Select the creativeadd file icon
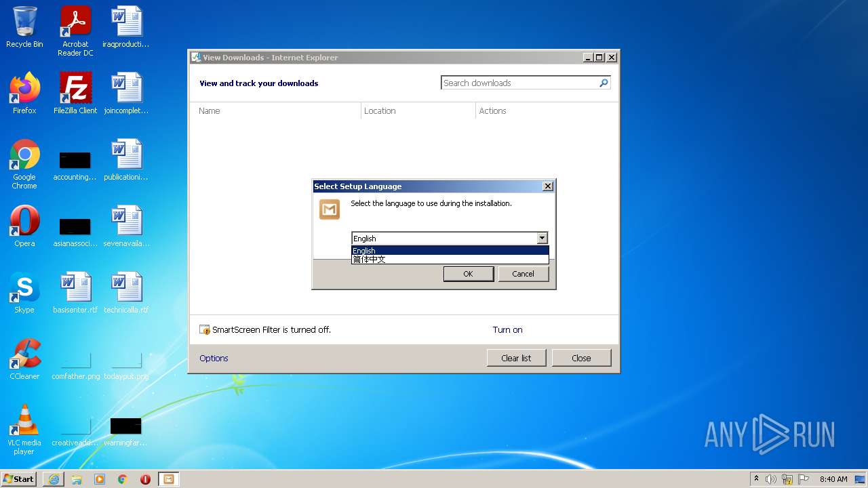 (x=75, y=430)
